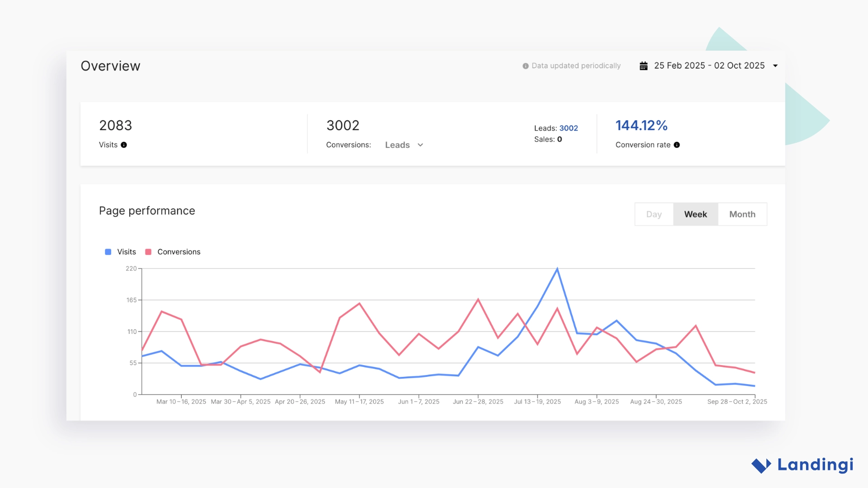Image resolution: width=868 pixels, height=488 pixels.
Task: Open the calendar date picker icon
Action: (644, 66)
